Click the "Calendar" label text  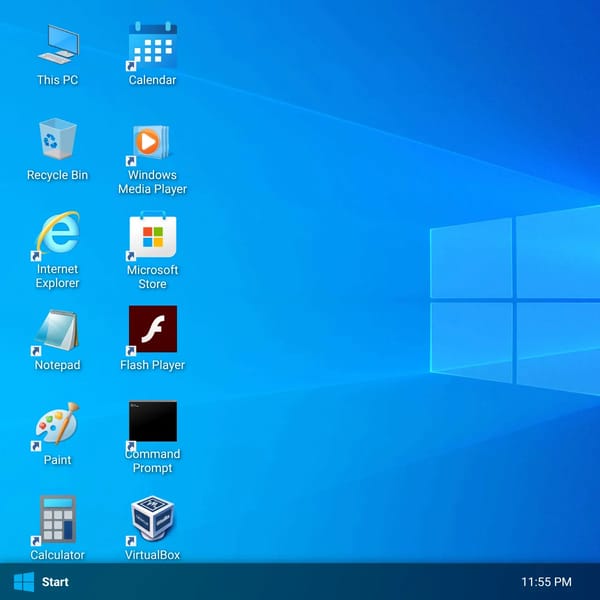coord(152,80)
